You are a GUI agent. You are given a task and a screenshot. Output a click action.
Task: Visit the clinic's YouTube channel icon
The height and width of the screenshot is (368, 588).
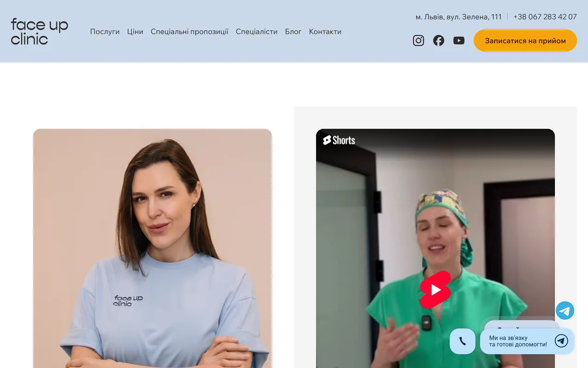click(459, 40)
